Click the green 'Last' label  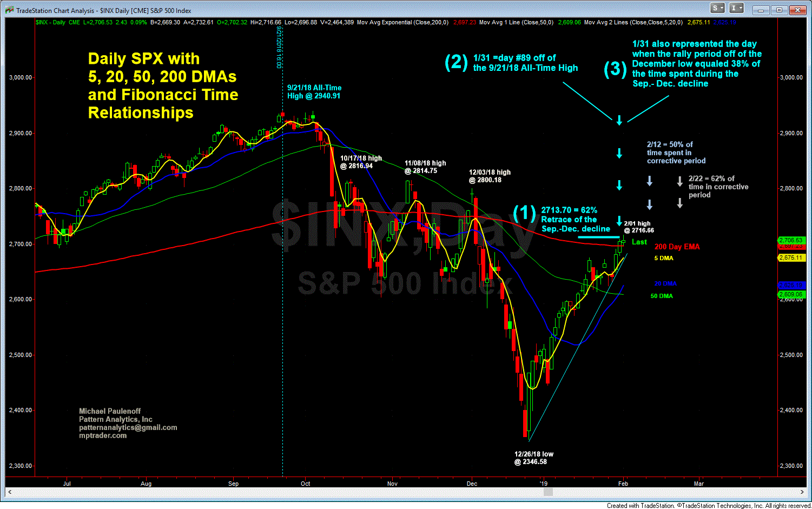[639, 242]
